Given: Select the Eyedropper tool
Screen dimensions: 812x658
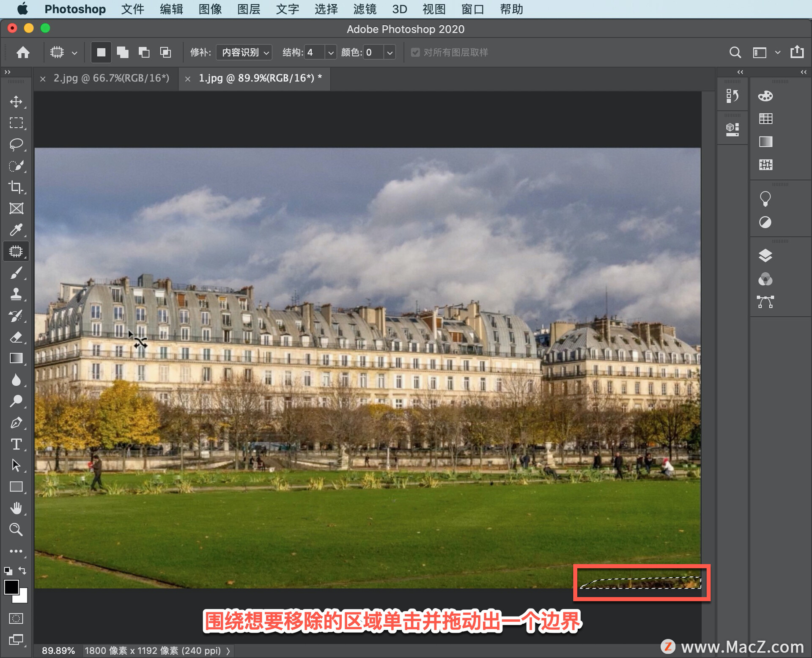Looking at the screenshot, I should click(16, 230).
